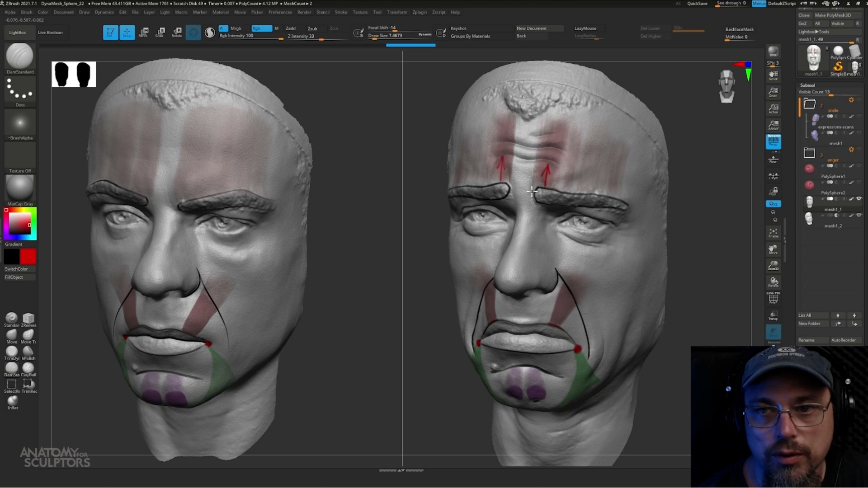The image size is (868, 488).
Task: Activate the Draw mode button
Action: click(x=127, y=33)
